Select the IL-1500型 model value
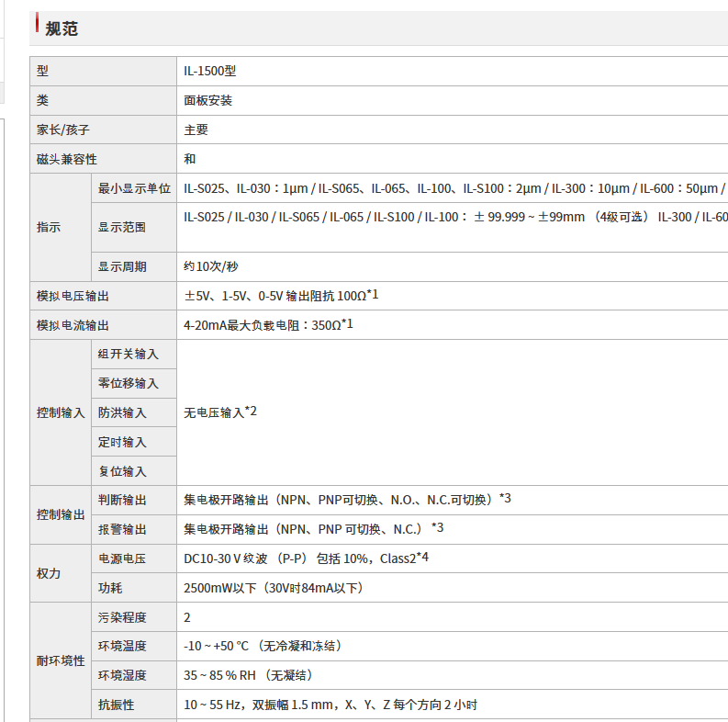 click(x=210, y=71)
